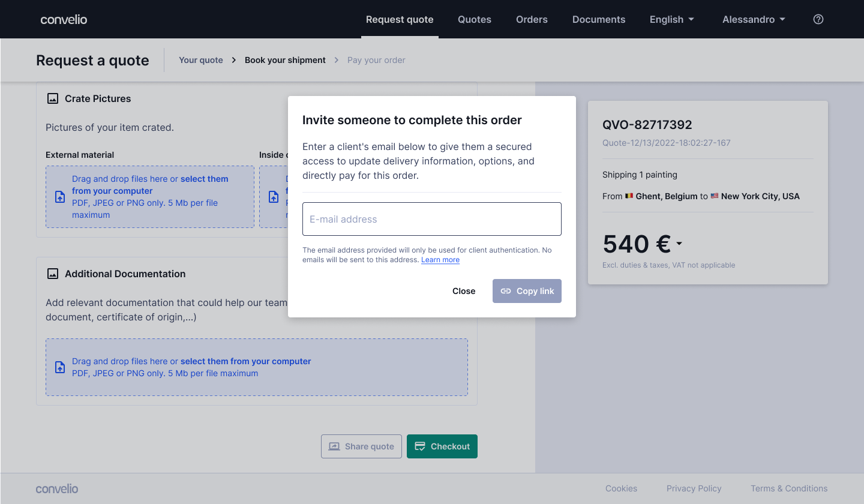Expand the 540 € price details arrow
The width and height of the screenshot is (864, 504).
(x=679, y=244)
